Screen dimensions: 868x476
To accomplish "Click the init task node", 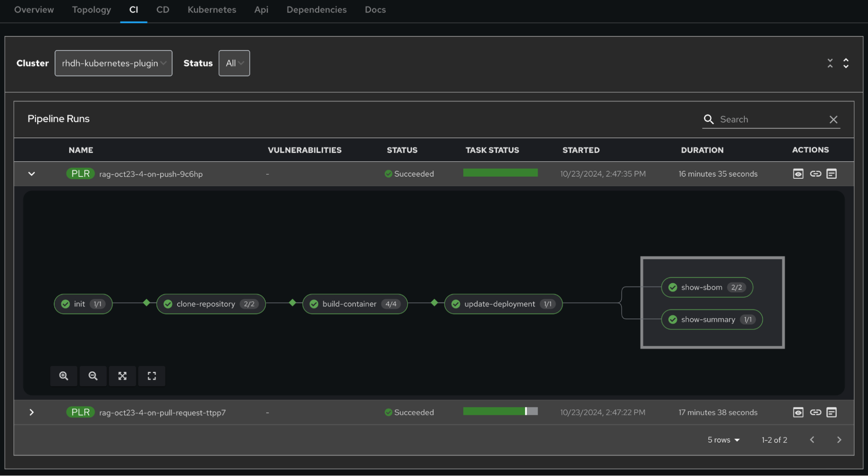I will point(83,304).
